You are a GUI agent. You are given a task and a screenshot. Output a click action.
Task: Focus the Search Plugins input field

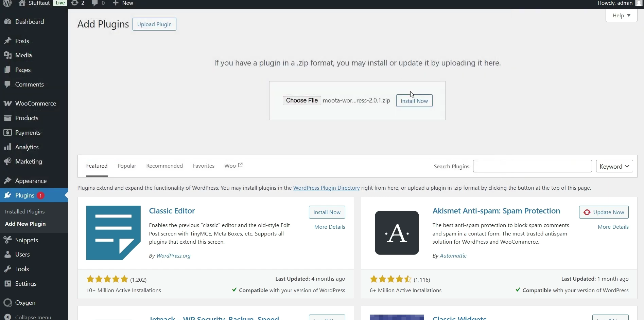[x=533, y=166]
